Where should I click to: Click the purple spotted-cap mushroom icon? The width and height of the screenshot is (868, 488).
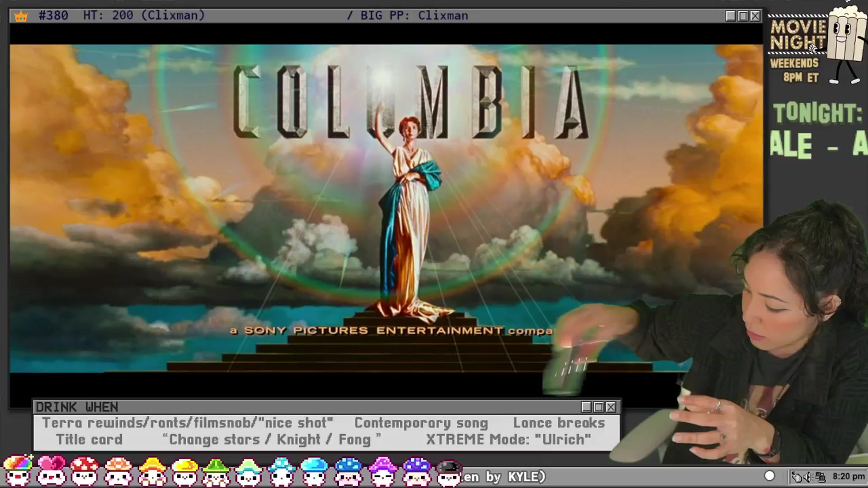416,471
